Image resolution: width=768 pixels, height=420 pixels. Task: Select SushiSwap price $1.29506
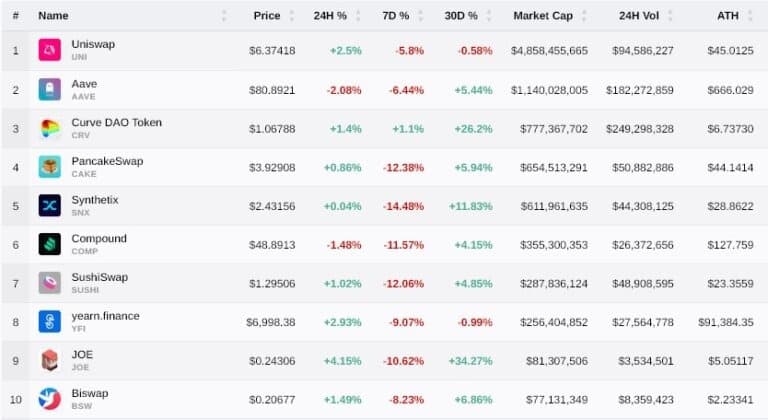click(x=272, y=284)
